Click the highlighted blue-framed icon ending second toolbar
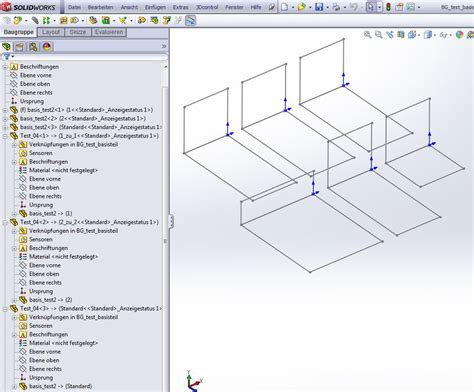474x392 pixels. [190, 21]
